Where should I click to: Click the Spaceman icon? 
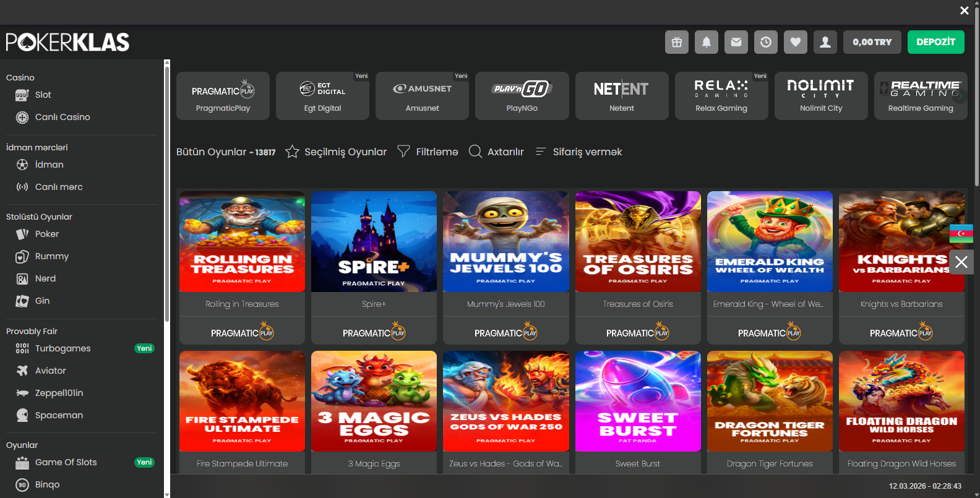[22, 415]
